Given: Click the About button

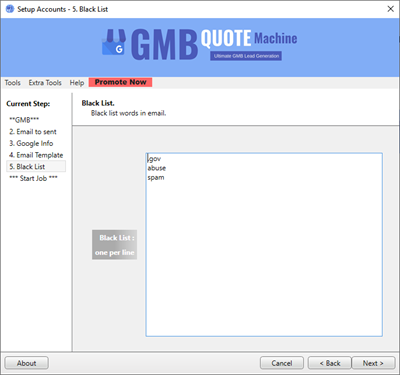Looking at the screenshot, I should pos(27,363).
